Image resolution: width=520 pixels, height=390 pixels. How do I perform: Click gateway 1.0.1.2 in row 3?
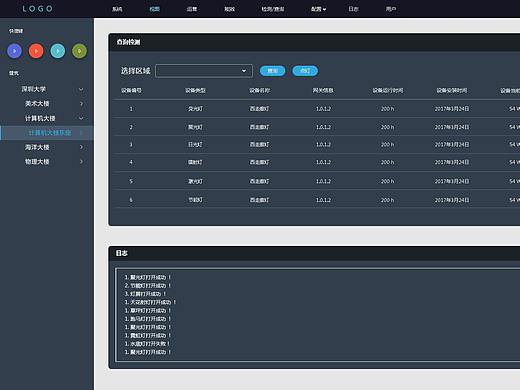[323, 145]
